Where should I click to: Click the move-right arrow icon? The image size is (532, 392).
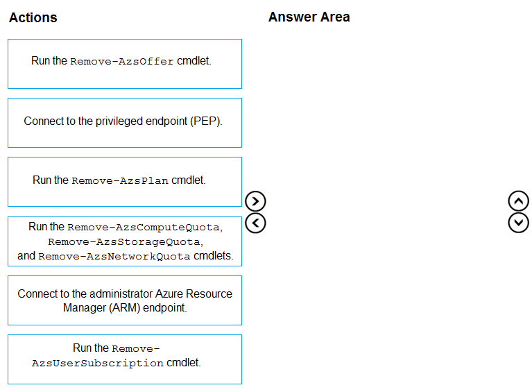click(255, 201)
